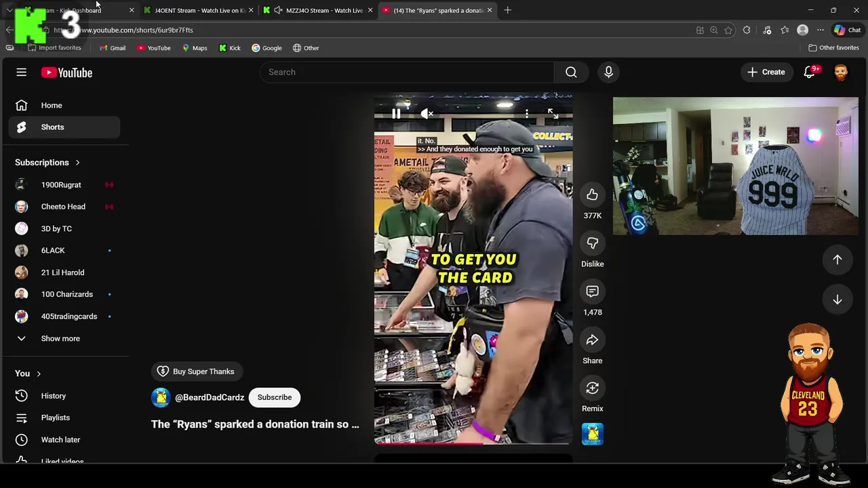Expand the You section
Image resolution: width=868 pixels, height=488 pixels.
(28, 373)
